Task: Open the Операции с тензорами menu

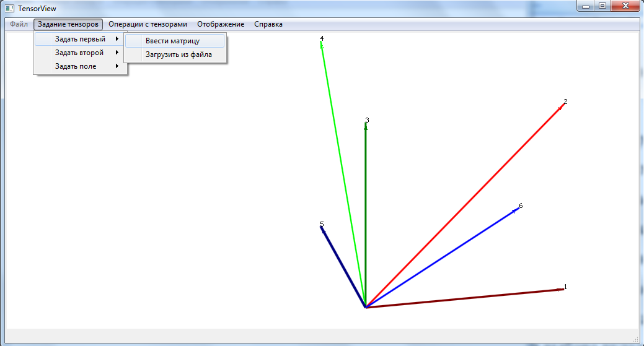Action: [x=148, y=24]
